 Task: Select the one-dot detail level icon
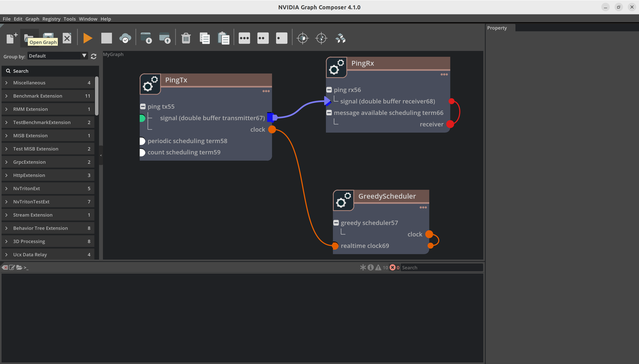tap(282, 38)
